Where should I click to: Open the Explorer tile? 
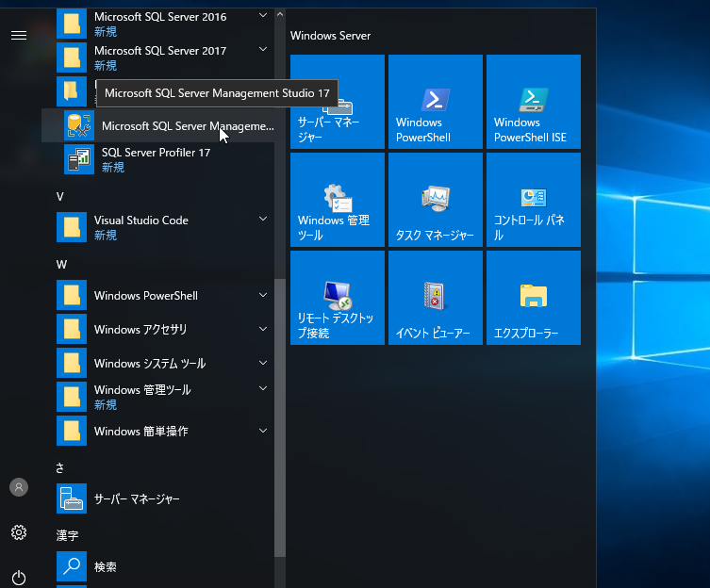coord(533,298)
